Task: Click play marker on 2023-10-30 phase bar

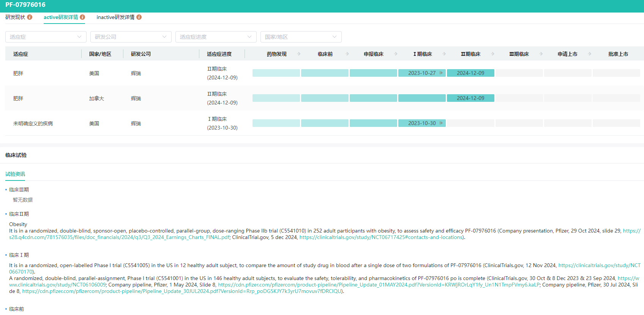Action: pos(441,123)
